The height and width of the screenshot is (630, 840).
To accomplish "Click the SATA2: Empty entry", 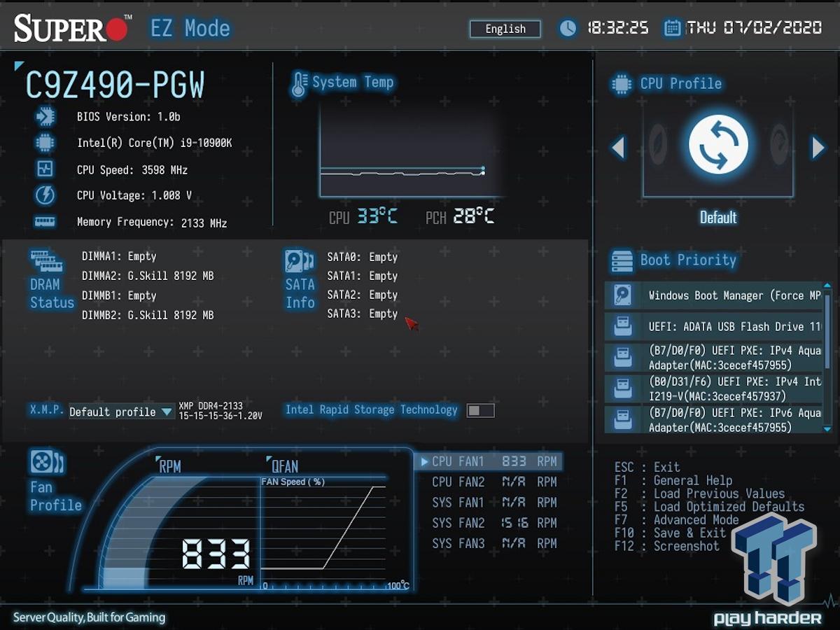I will [x=363, y=295].
